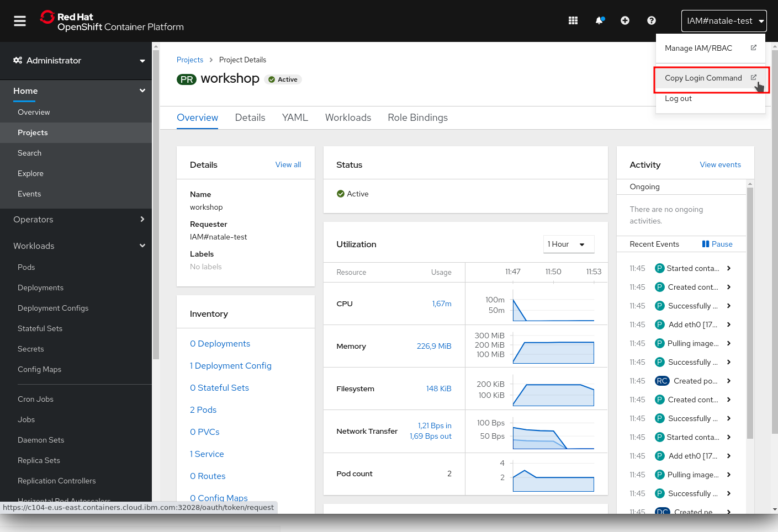Select Copy Login Command menu item
The width and height of the screenshot is (778, 532).
point(703,78)
